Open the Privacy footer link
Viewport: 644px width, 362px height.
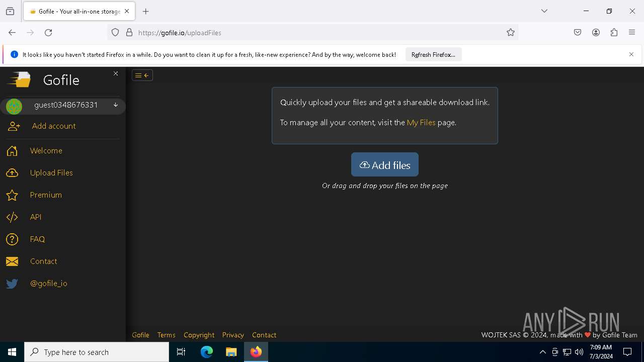[x=233, y=335]
